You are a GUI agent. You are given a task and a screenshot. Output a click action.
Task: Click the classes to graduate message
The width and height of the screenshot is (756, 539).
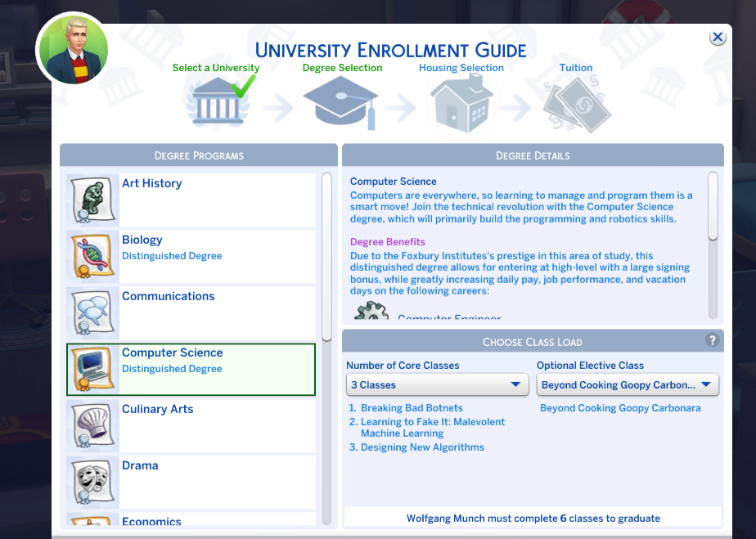pyautogui.click(x=533, y=519)
